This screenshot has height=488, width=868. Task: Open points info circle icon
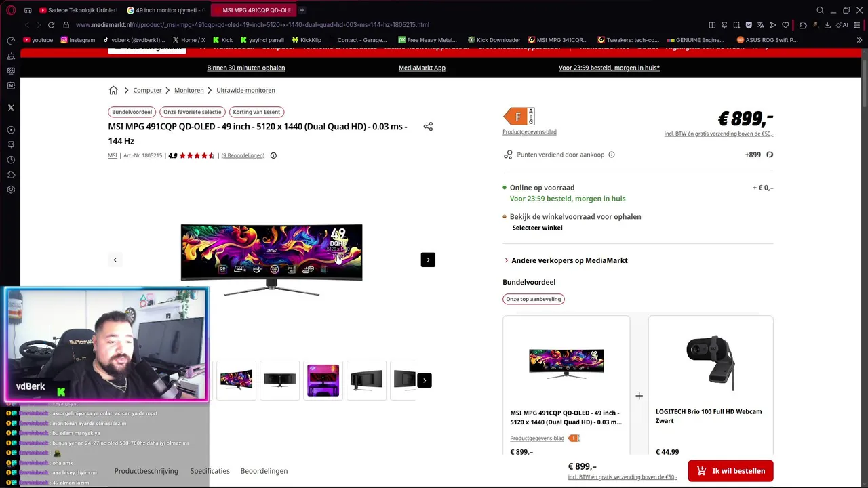coord(611,155)
